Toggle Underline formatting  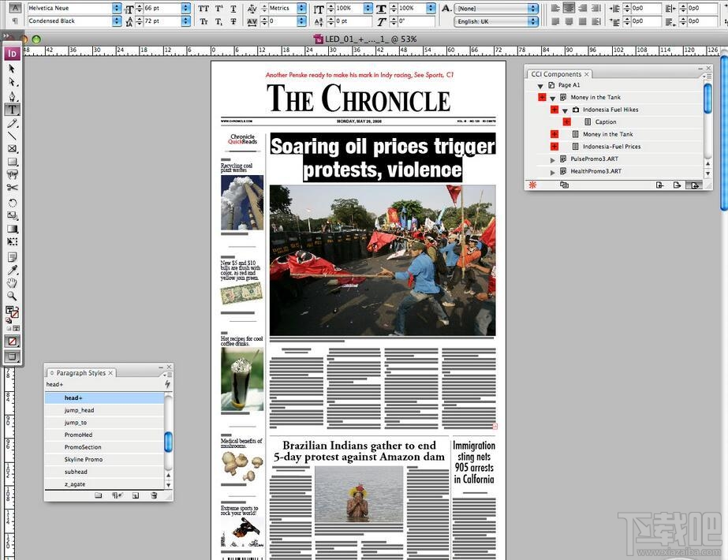click(x=233, y=9)
